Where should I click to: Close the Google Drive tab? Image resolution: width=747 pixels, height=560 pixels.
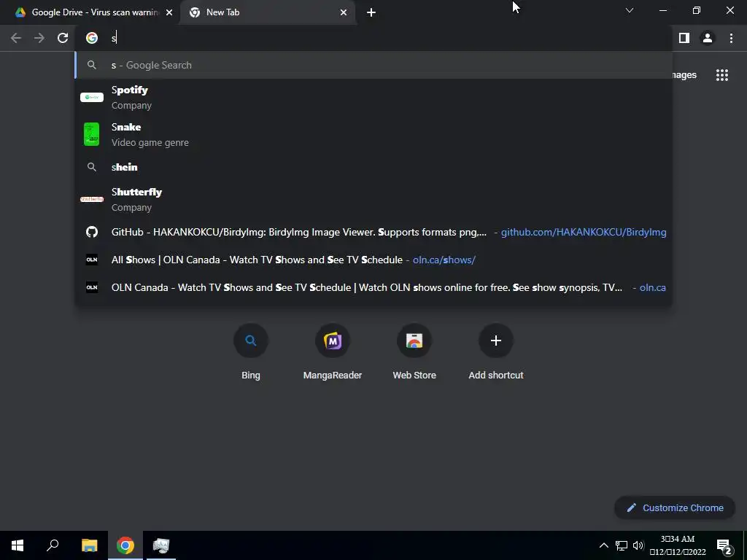(169, 12)
